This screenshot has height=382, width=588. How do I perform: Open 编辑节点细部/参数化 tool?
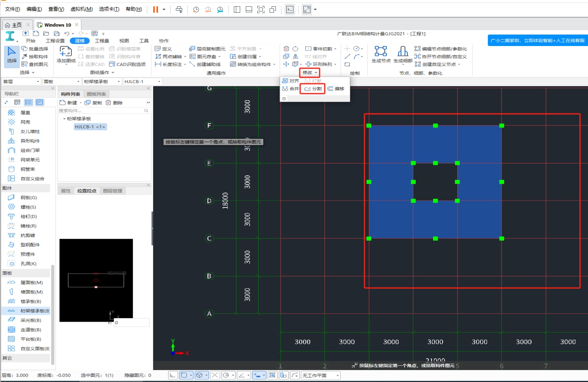(x=441, y=49)
